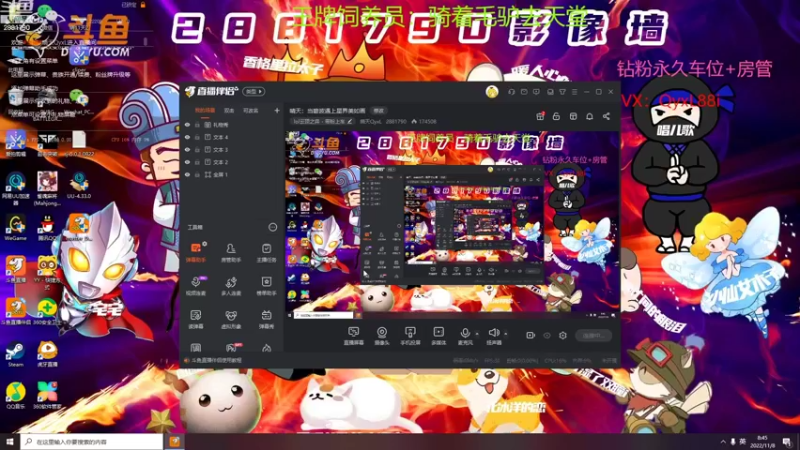Select the 全屏 1 layer row
The width and height of the screenshot is (800, 450).
(x=232, y=174)
